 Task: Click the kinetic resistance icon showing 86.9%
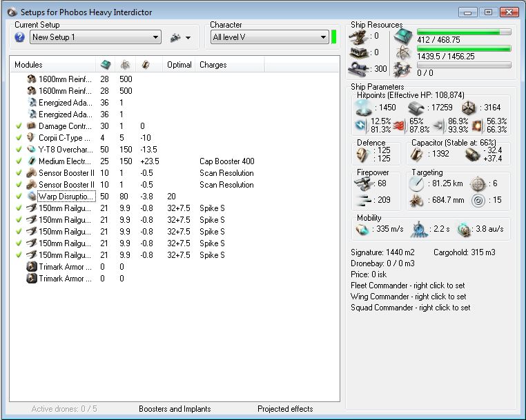click(438, 126)
